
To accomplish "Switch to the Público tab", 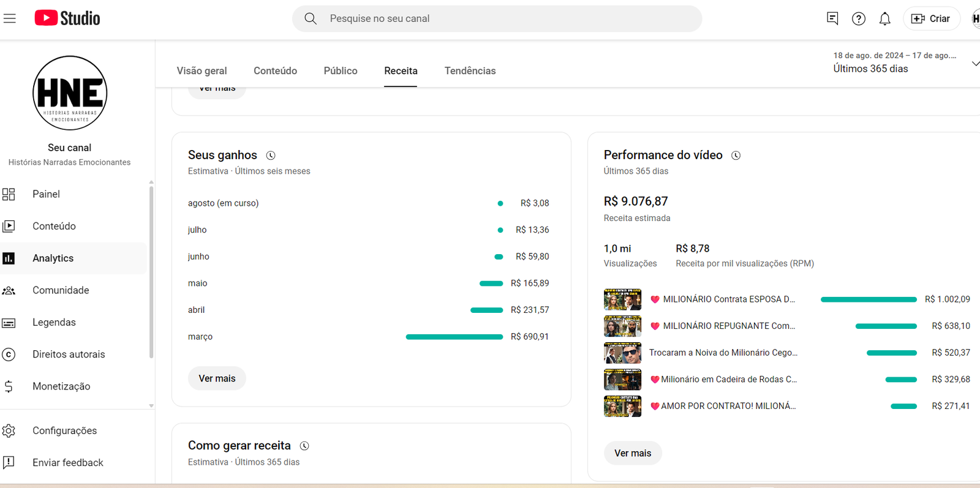I will coord(341,70).
